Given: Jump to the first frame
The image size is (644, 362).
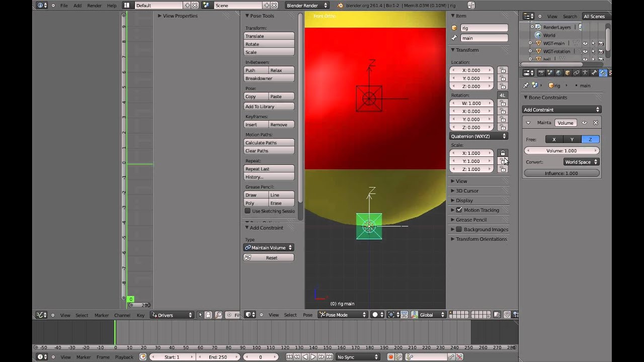Looking at the screenshot, I should [289, 357].
